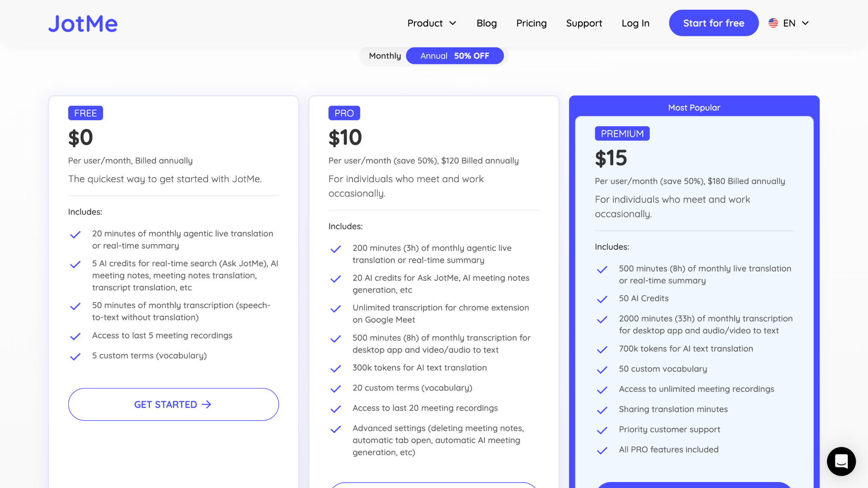Image resolution: width=868 pixels, height=488 pixels.
Task: Click checkmark beside 50 custom vocabulary
Action: pyautogui.click(x=602, y=370)
